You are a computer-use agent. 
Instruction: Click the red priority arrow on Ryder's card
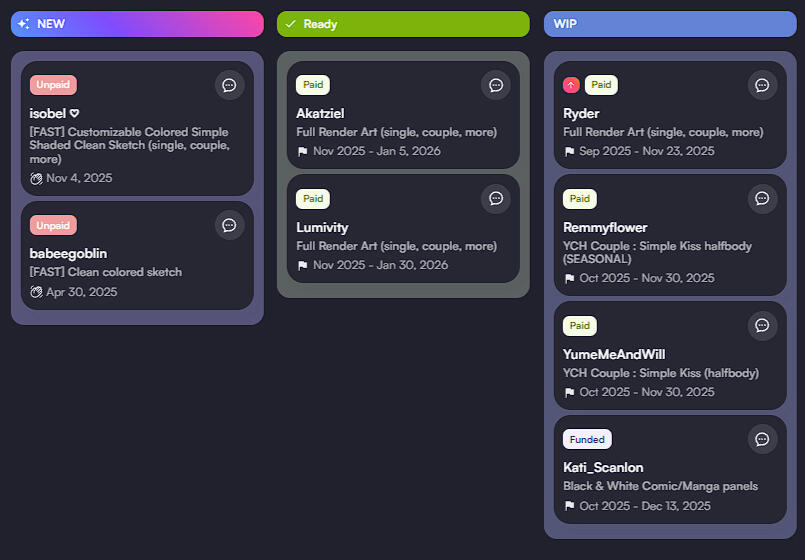571,85
